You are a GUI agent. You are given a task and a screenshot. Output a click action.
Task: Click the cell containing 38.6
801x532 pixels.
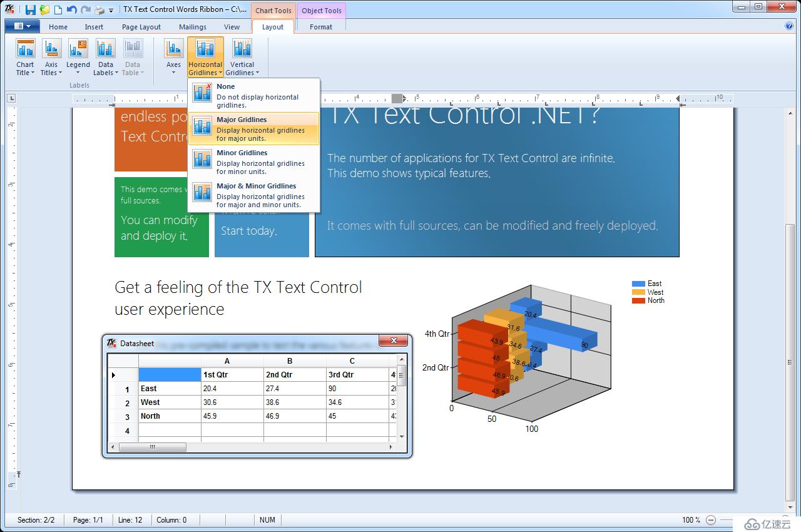(x=295, y=402)
